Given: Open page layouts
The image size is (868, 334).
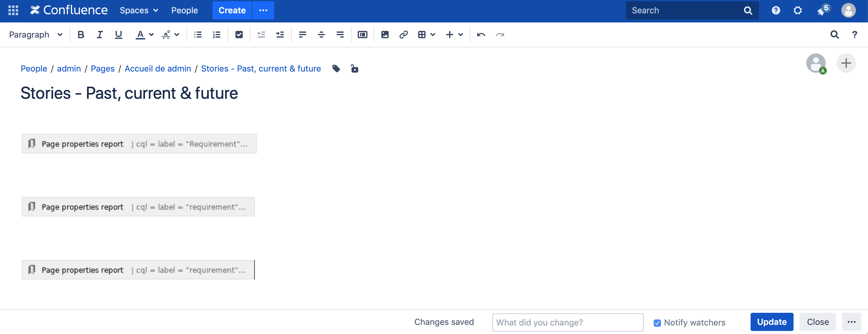Looking at the screenshot, I should (362, 35).
